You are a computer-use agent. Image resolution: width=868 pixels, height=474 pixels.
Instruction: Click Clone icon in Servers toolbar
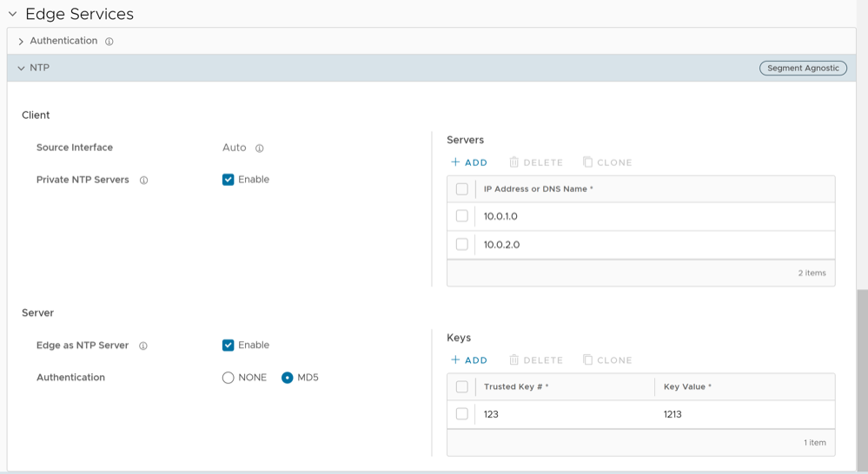pyautogui.click(x=588, y=162)
